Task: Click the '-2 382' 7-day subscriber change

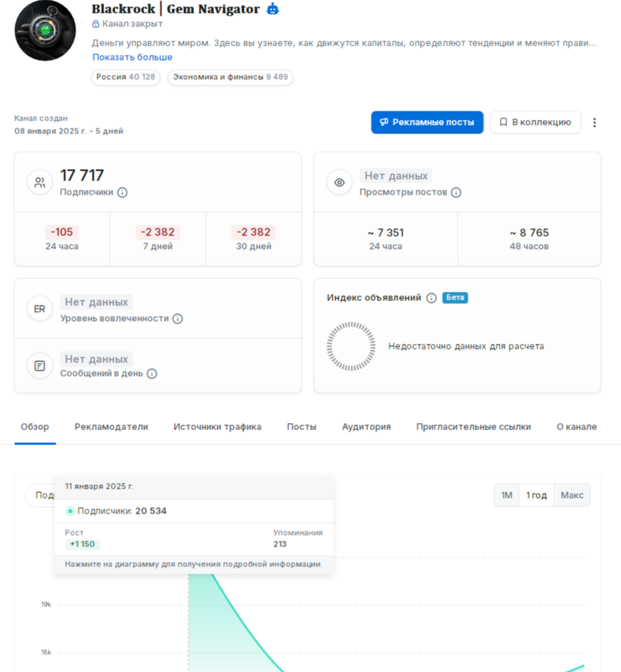Action: [x=158, y=233]
